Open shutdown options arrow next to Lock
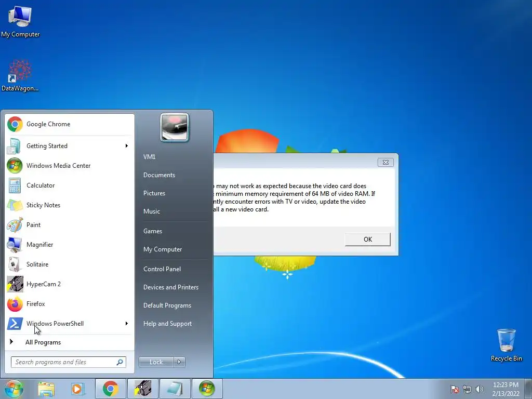The width and height of the screenshot is (532, 399). [x=179, y=362]
